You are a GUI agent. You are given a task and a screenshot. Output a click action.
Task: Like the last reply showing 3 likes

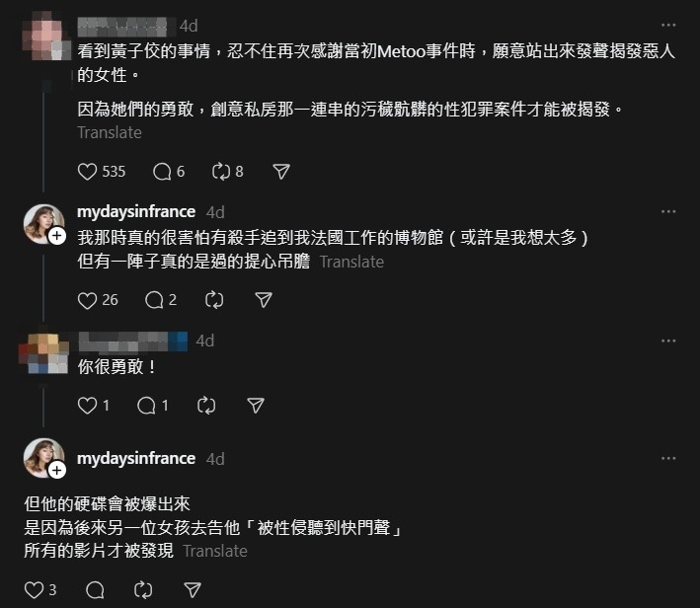pyautogui.click(x=34, y=590)
